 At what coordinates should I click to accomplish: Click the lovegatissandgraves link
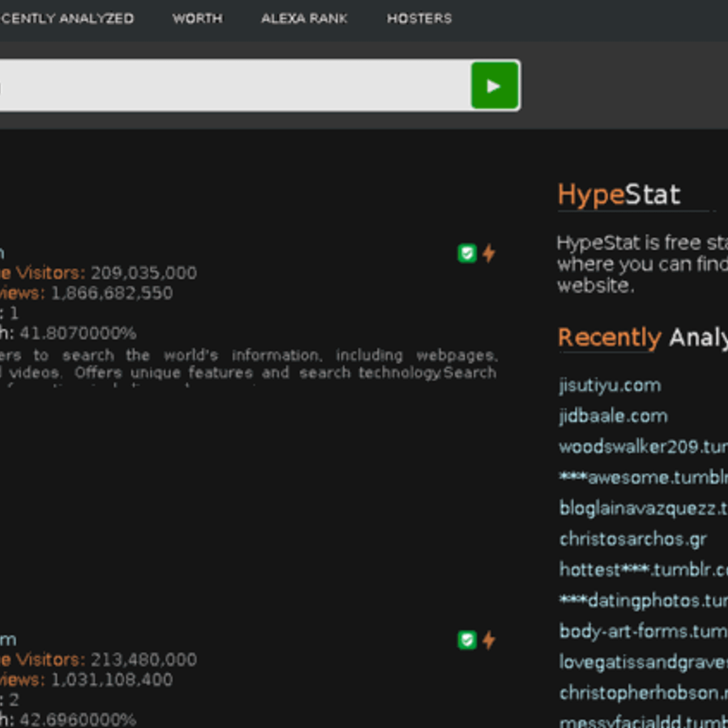coord(642,662)
